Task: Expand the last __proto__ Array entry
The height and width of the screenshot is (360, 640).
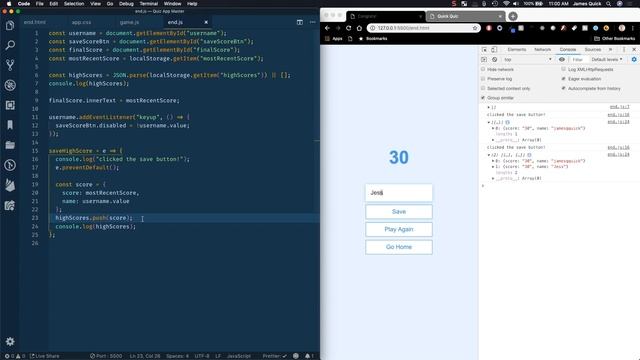Action: (493, 178)
